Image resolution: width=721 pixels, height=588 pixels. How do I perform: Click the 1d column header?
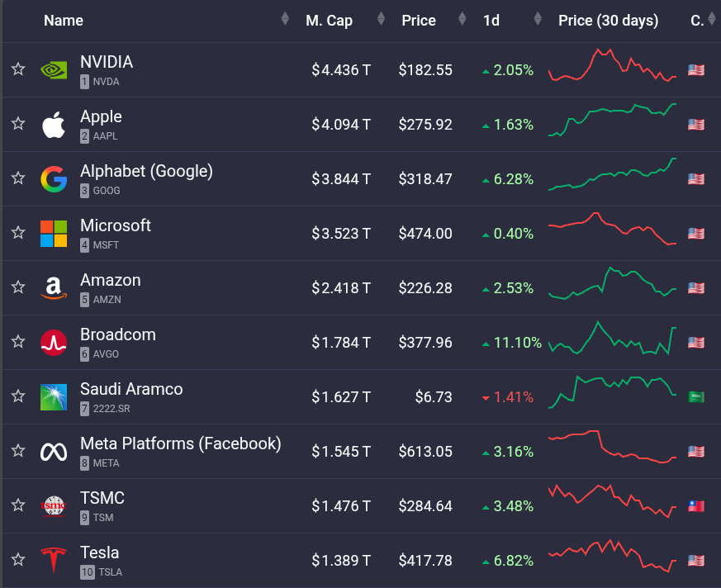pos(492,21)
